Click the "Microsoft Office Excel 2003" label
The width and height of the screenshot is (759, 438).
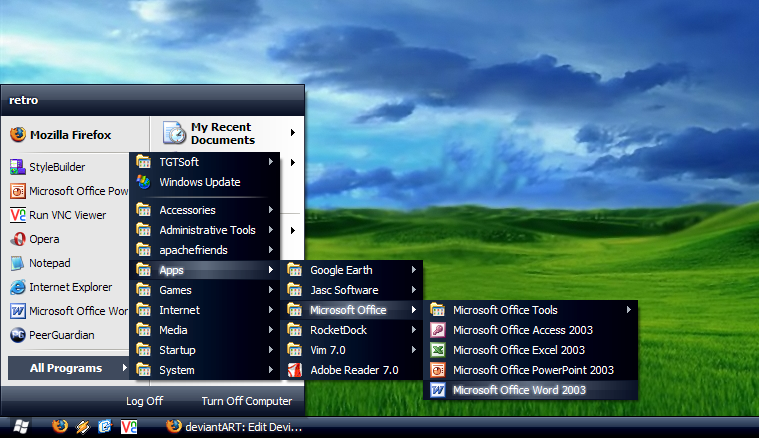(x=519, y=350)
